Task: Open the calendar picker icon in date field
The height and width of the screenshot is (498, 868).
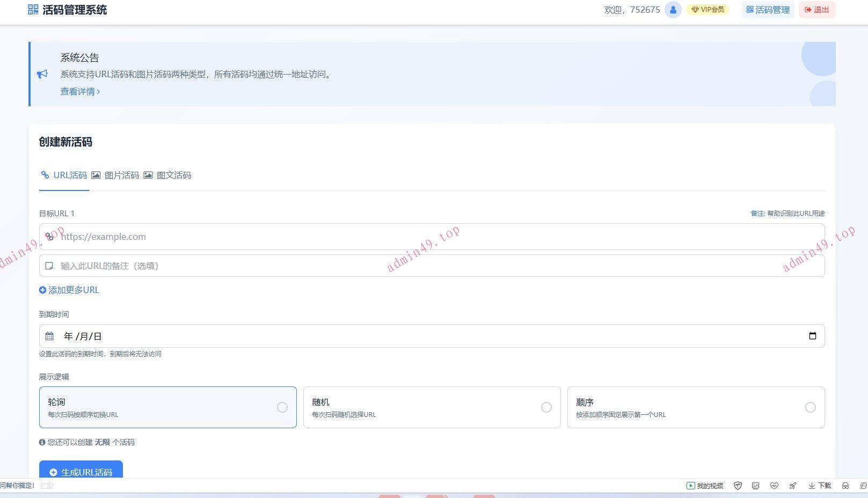Action: 812,336
